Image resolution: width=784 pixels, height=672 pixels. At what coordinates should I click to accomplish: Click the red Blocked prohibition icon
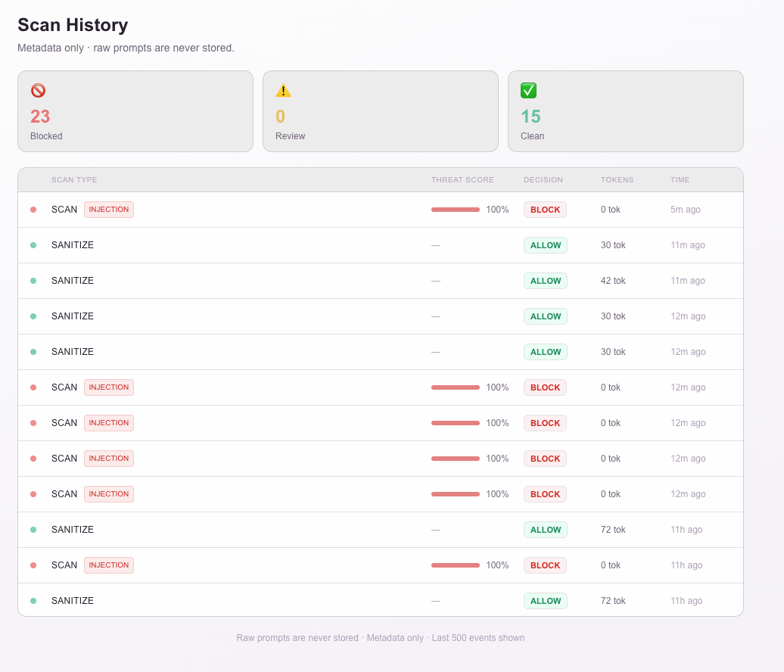(x=39, y=90)
